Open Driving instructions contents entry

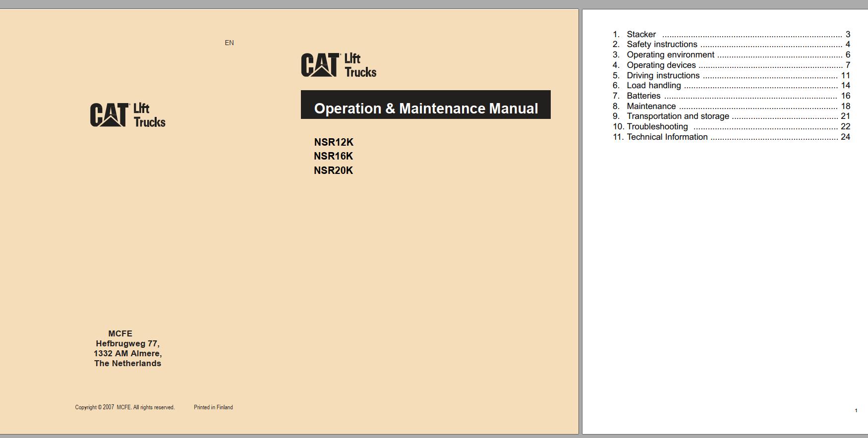pos(731,75)
